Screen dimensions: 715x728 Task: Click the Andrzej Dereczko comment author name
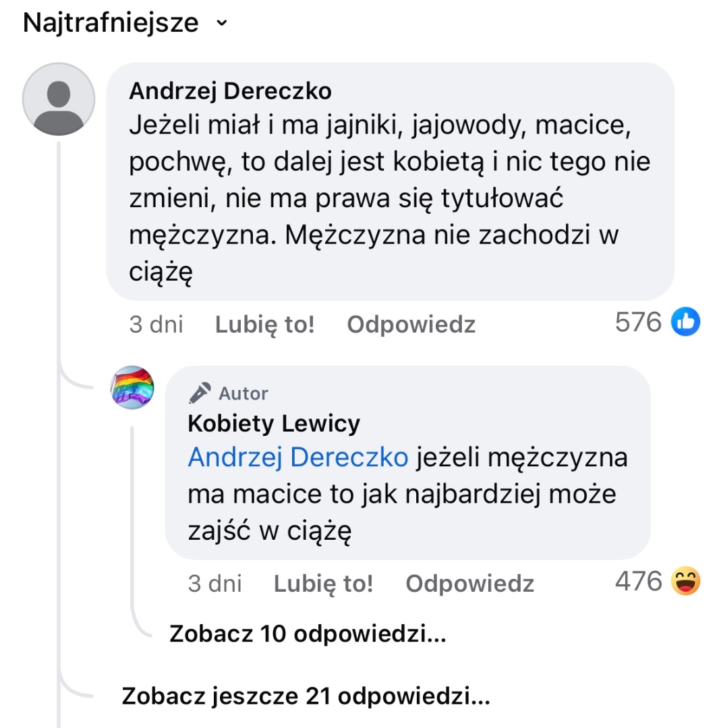point(230,91)
